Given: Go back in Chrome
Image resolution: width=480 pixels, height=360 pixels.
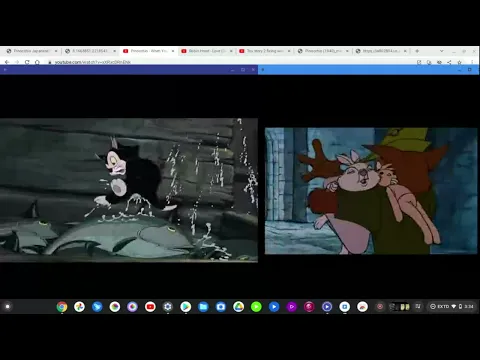Looking at the screenshot, I should pos(7,62).
